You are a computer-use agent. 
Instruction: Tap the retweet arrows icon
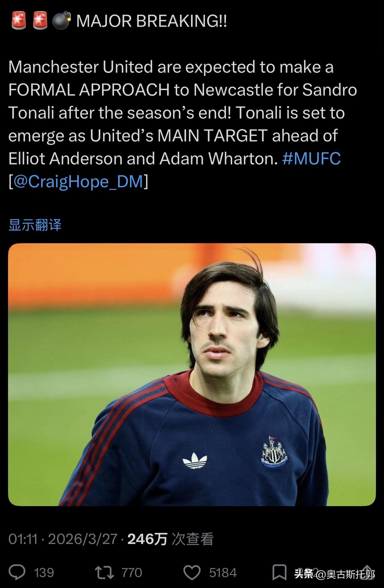coord(104,572)
